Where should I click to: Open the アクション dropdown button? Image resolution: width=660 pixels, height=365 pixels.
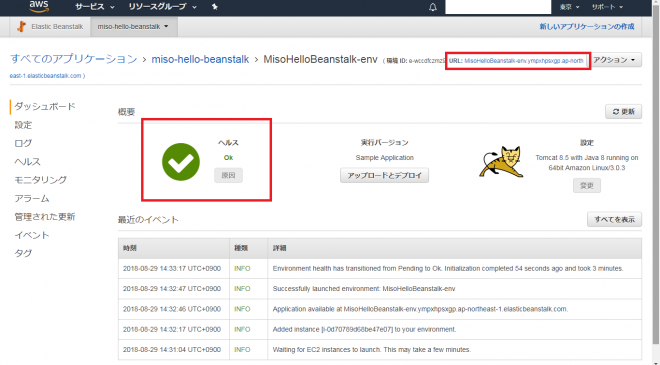pyautogui.click(x=616, y=60)
